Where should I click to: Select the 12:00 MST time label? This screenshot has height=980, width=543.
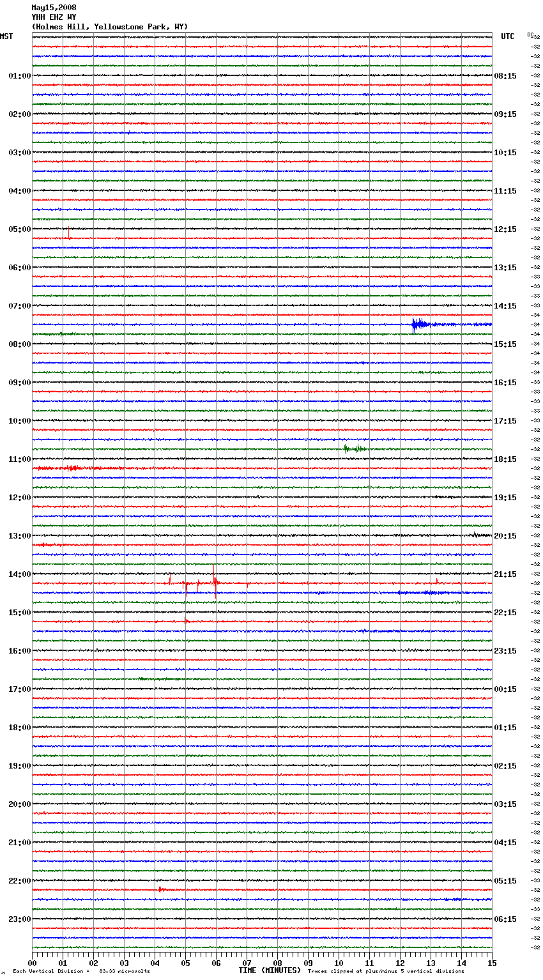pos(20,498)
